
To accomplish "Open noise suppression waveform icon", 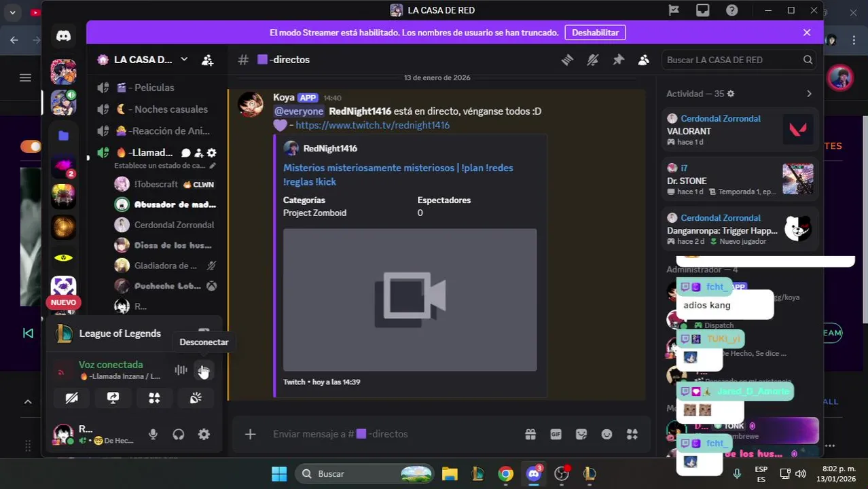I will pos(181,370).
